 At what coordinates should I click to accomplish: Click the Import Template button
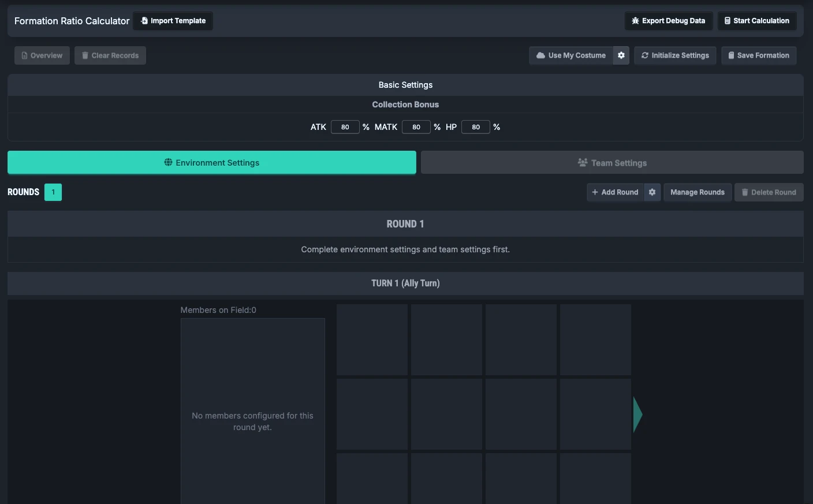pos(173,21)
